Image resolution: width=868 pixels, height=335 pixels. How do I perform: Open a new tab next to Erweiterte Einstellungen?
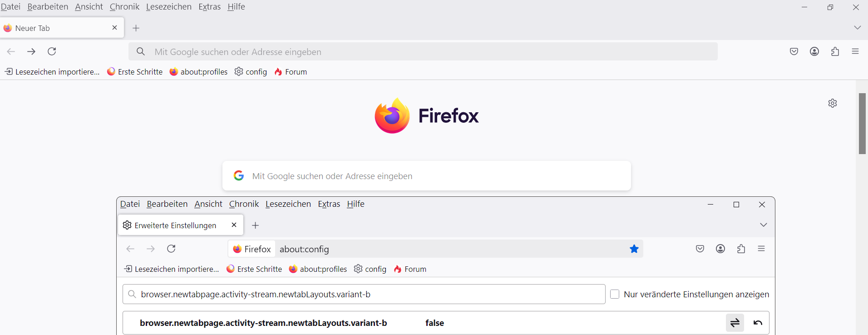(x=256, y=225)
